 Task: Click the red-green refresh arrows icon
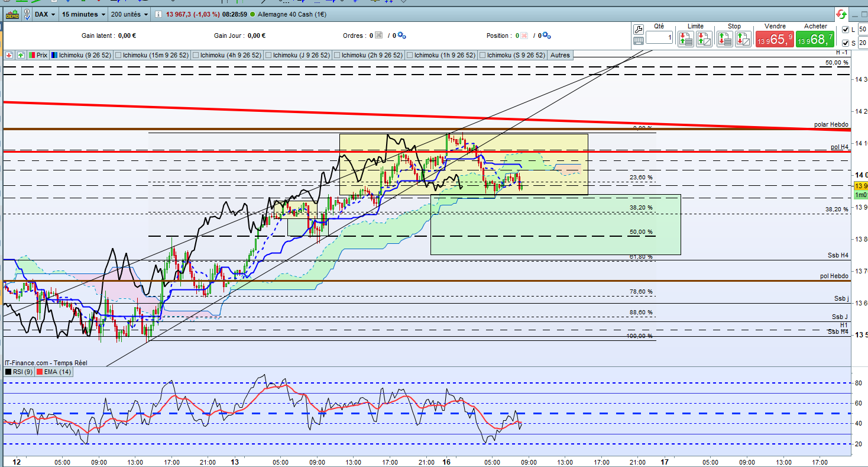pyautogui.click(x=841, y=14)
